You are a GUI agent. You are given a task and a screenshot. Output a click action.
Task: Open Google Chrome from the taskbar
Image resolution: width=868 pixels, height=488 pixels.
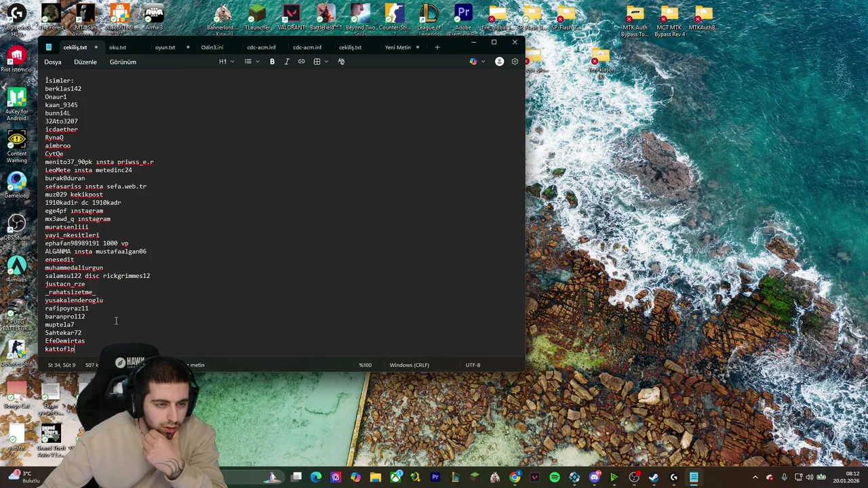tap(515, 477)
